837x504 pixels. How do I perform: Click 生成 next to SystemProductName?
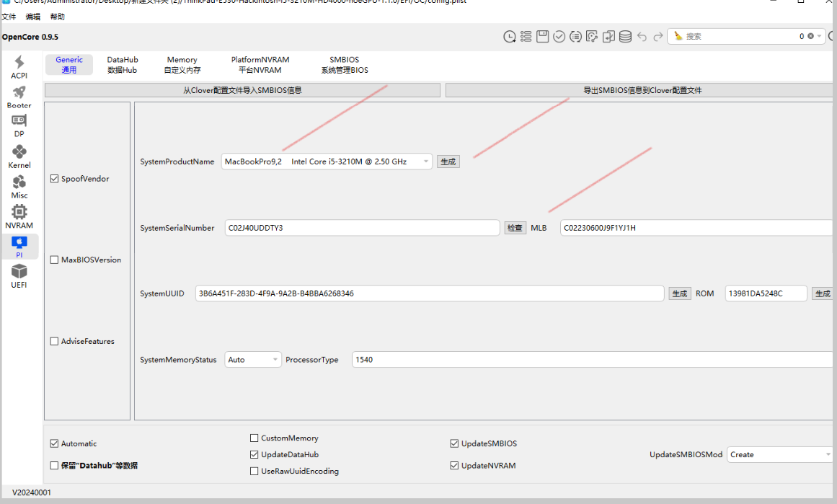point(448,162)
